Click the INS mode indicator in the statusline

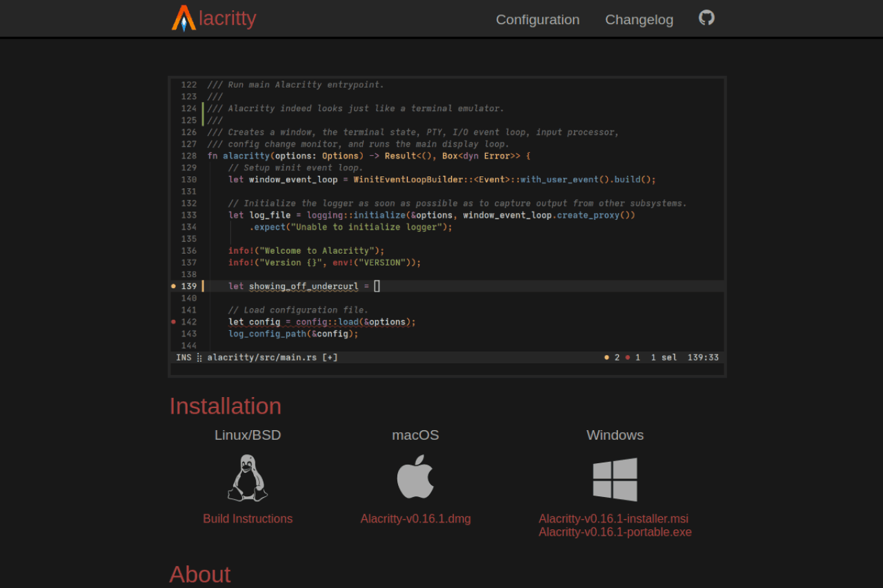point(183,357)
